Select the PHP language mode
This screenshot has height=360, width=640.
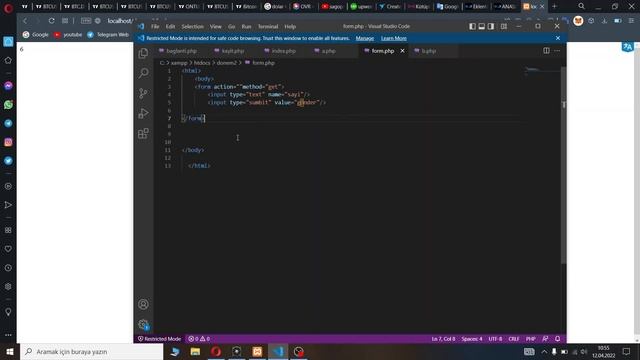pos(531,339)
